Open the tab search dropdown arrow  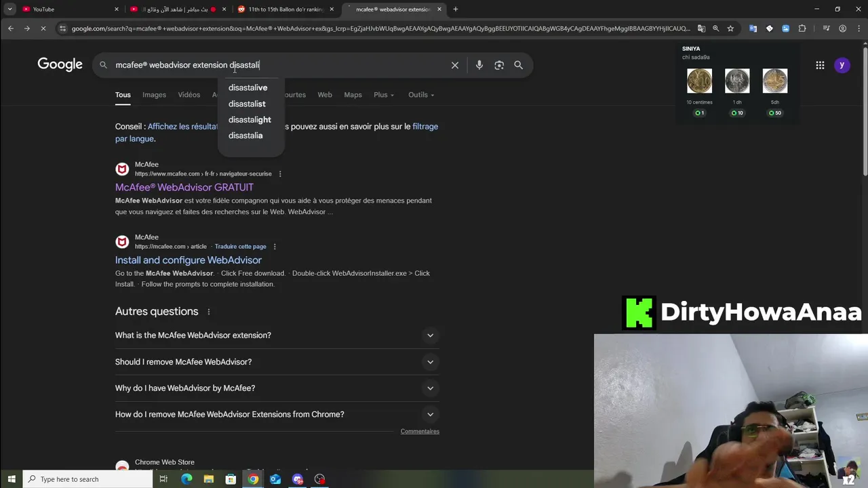[x=9, y=9]
